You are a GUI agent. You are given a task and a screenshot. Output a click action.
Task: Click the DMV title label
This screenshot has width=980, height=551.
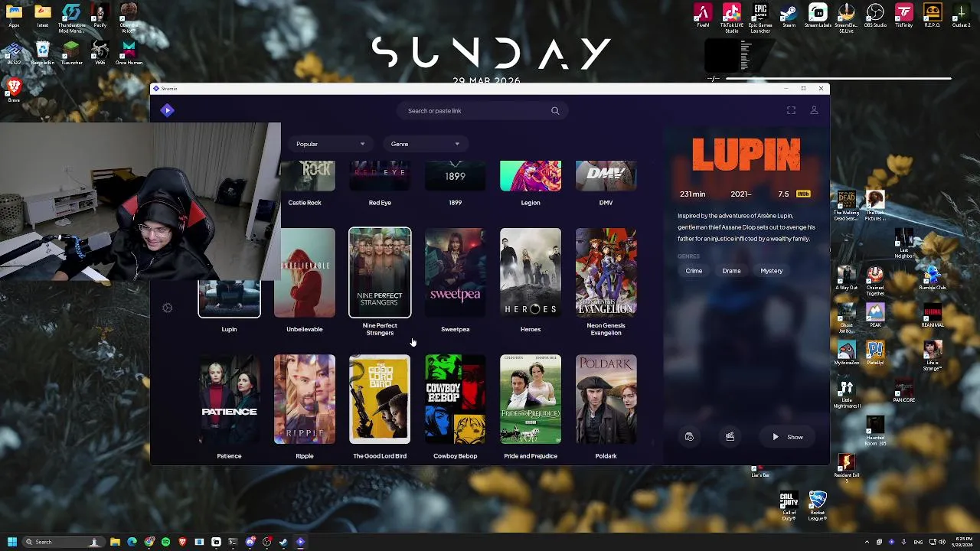point(606,203)
